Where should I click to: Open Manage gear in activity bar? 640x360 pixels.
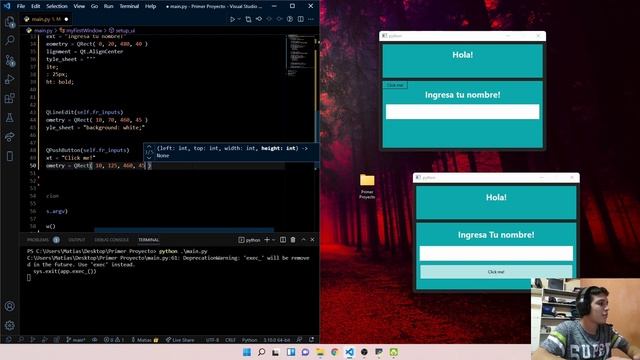pyautogui.click(x=10, y=325)
